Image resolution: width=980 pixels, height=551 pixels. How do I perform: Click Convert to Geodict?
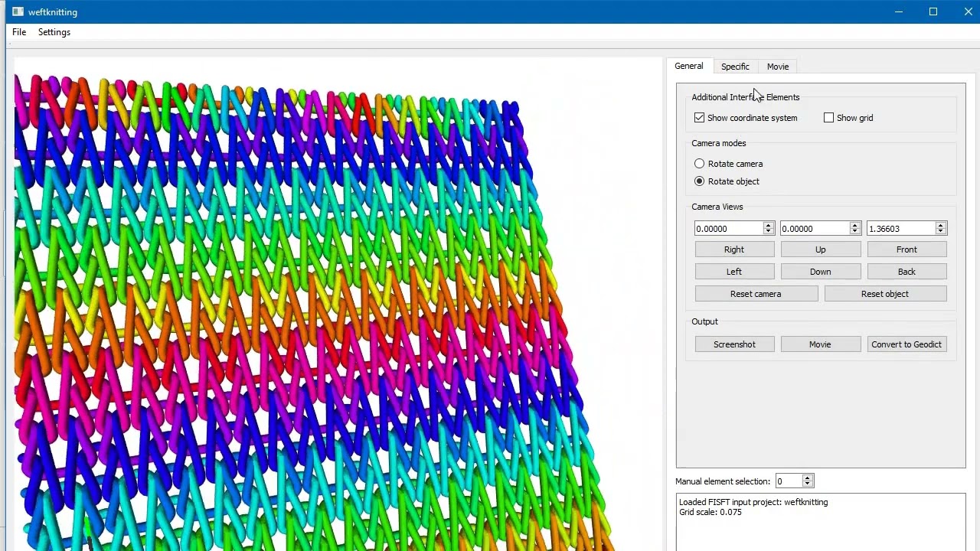(x=906, y=344)
